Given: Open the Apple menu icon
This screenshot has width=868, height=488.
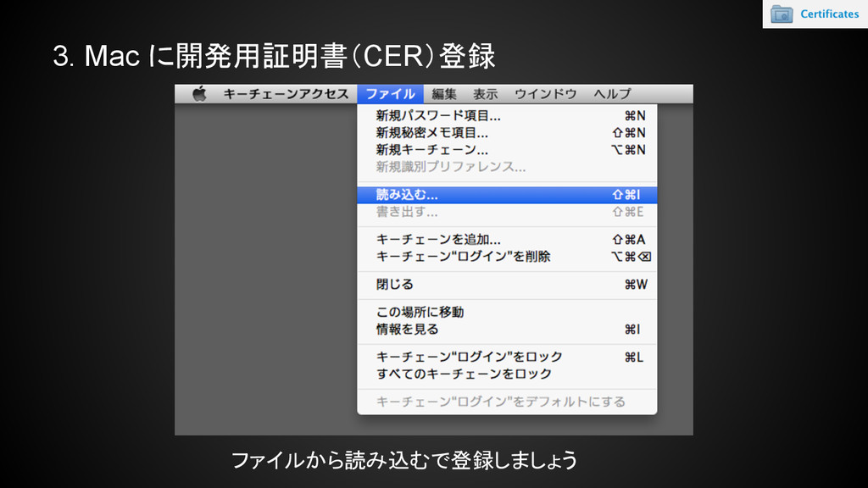Looking at the screenshot, I should point(199,94).
